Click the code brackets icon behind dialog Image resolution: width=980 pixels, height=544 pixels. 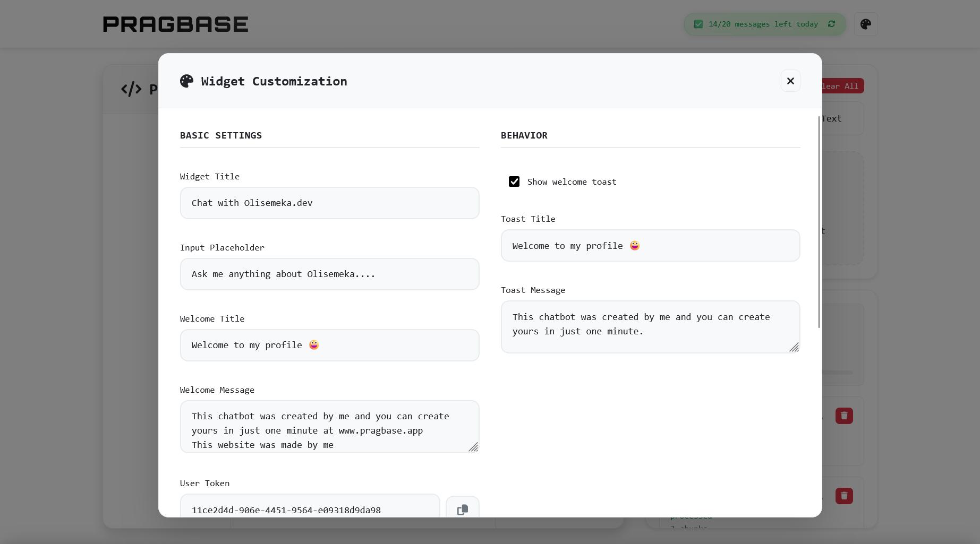point(131,89)
